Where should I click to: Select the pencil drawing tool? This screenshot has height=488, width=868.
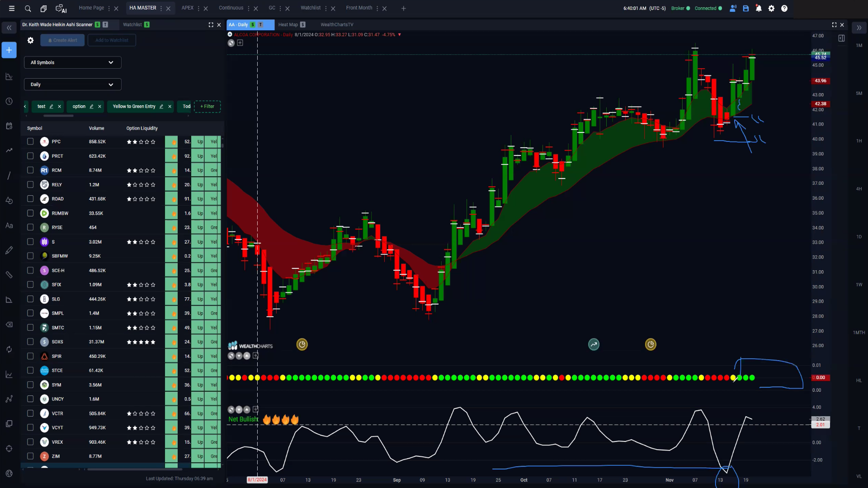point(9,250)
